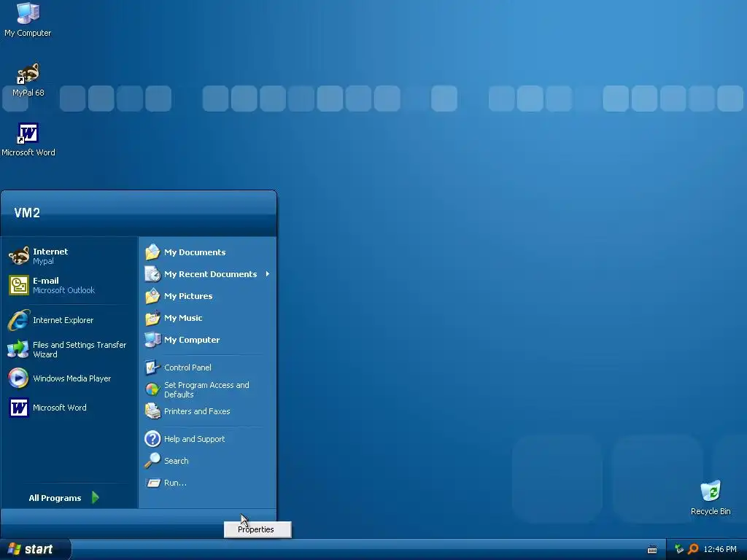Click the orange magnifier tray icon
Viewport: 747px width, 560px height.
click(693, 549)
